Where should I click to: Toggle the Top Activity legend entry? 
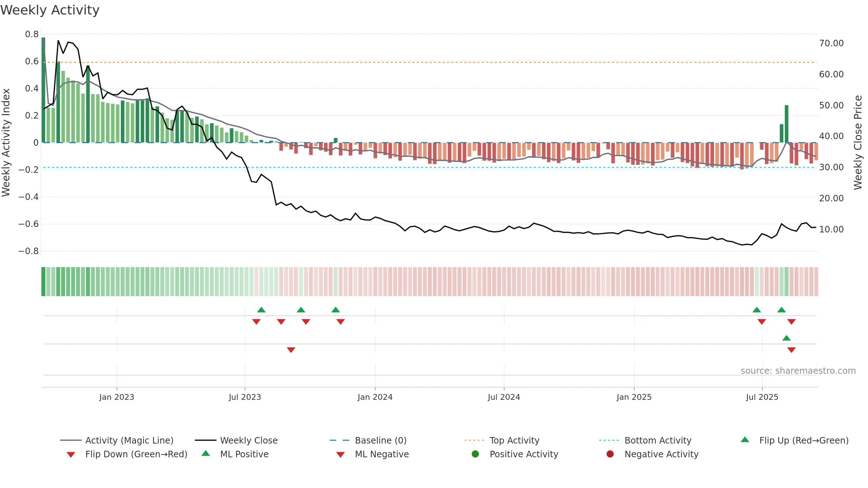(502, 440)
